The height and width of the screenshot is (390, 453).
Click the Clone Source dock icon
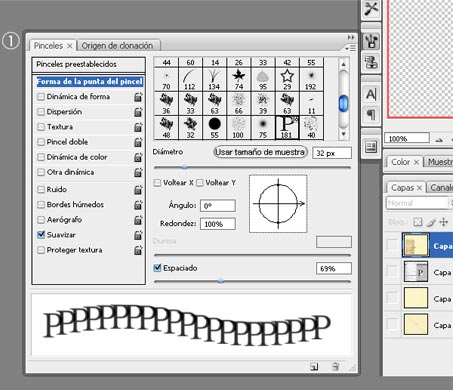371,62
